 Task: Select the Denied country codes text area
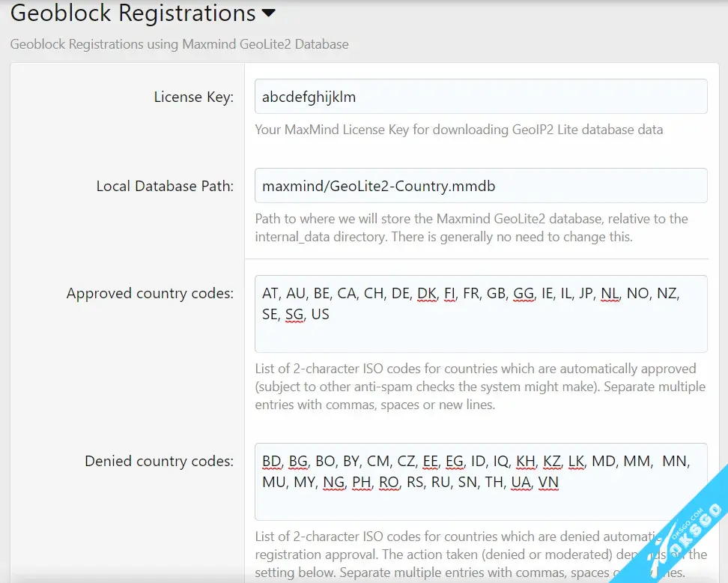[x=480, y=504]
